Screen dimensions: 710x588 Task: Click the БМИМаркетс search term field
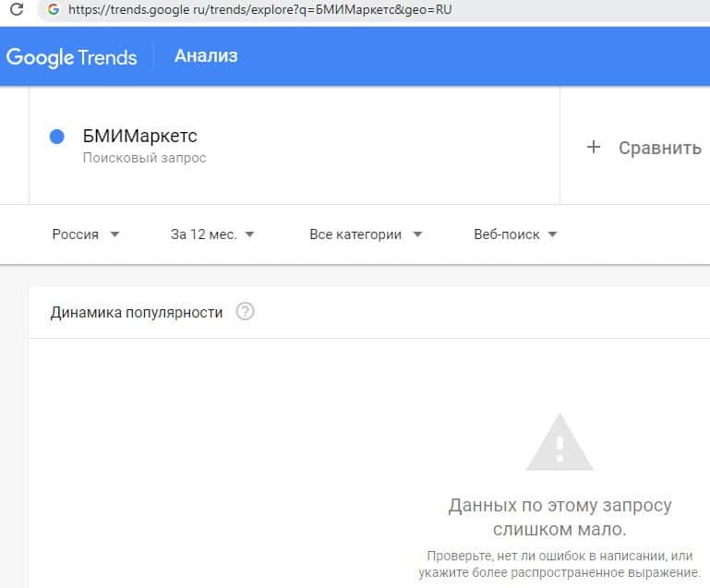click(139, 137)
